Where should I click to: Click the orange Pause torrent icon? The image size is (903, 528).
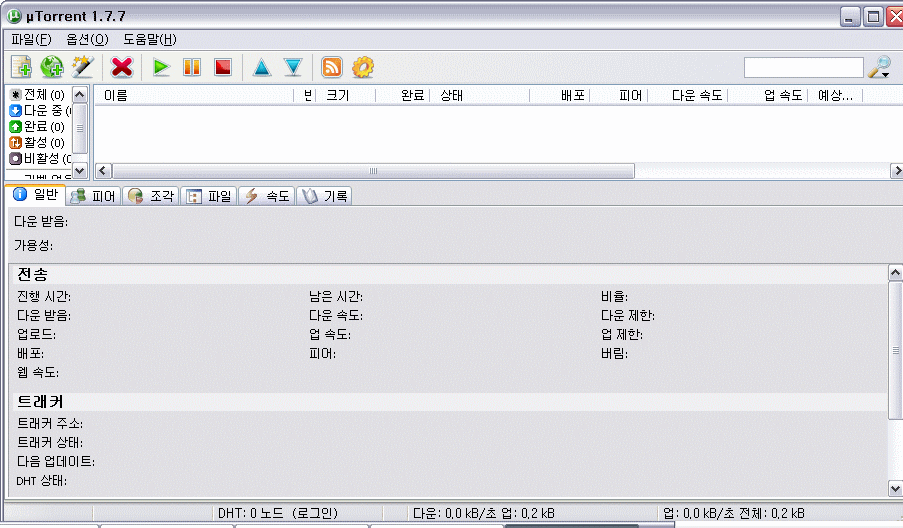pos(192,67)
